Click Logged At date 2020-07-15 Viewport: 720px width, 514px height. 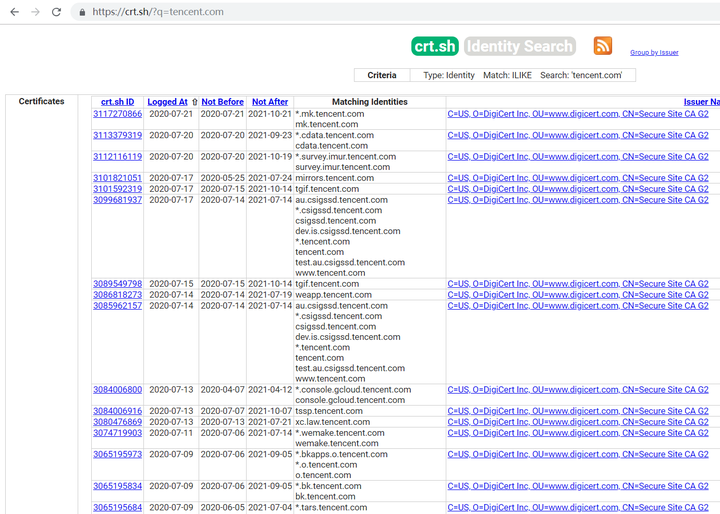[x=171, y=284]
